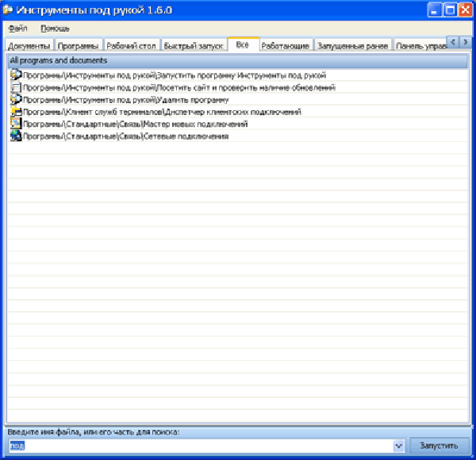Maximize the Инструменты под рукой window
The width and height of the screenshot is (476, 460).
click(x=450, y=10)
